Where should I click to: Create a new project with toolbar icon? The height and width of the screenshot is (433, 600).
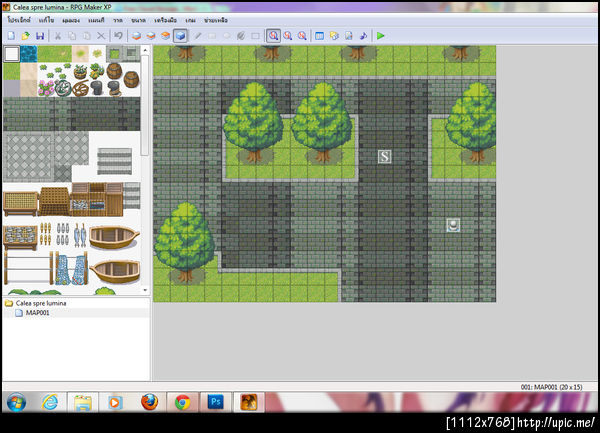click(11, 36)
